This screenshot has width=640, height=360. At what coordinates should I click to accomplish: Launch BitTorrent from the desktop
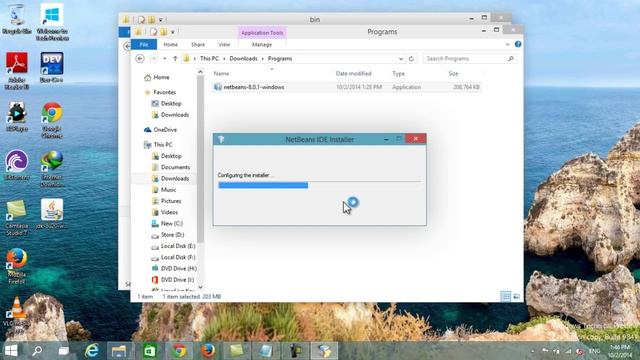click(x=17, y=165)
